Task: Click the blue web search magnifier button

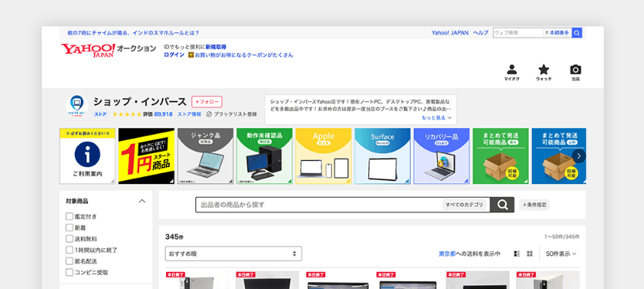Action: [577, 33]
